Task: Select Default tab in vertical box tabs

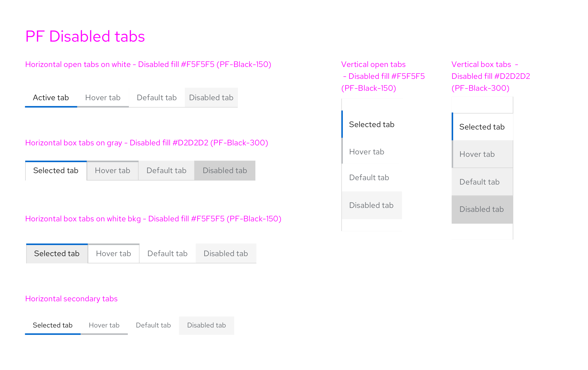Action: (479, 182)
